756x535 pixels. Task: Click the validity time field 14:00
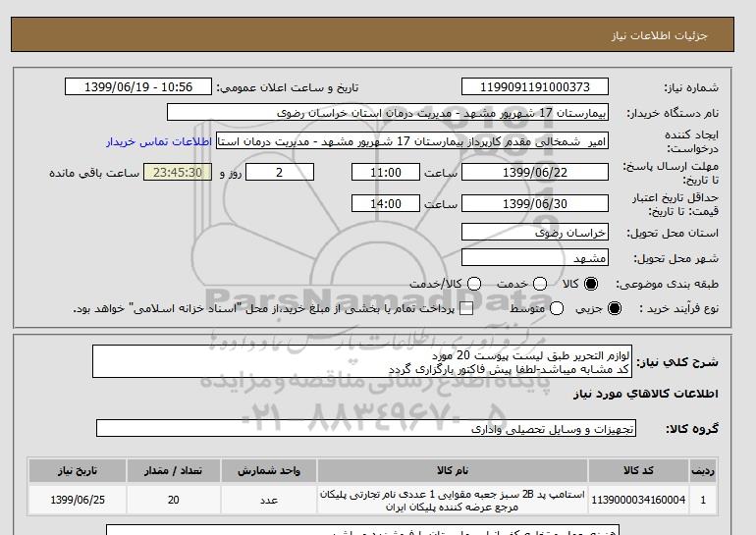pyautogui.click(x=386, y=204)
